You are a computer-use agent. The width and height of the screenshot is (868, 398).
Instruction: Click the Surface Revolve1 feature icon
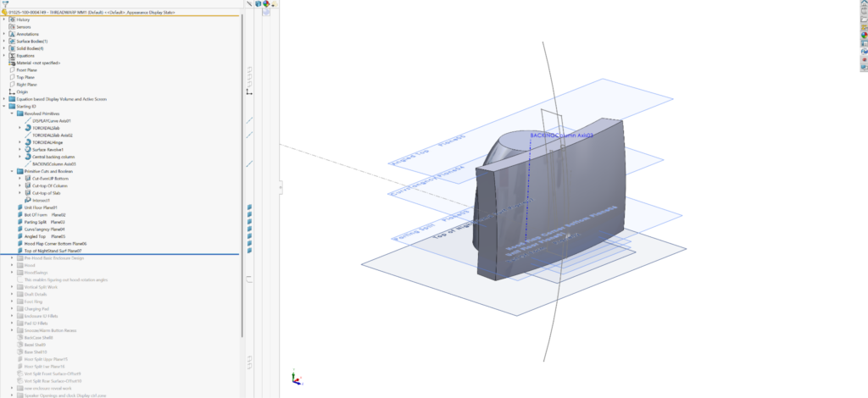point(28,149)
